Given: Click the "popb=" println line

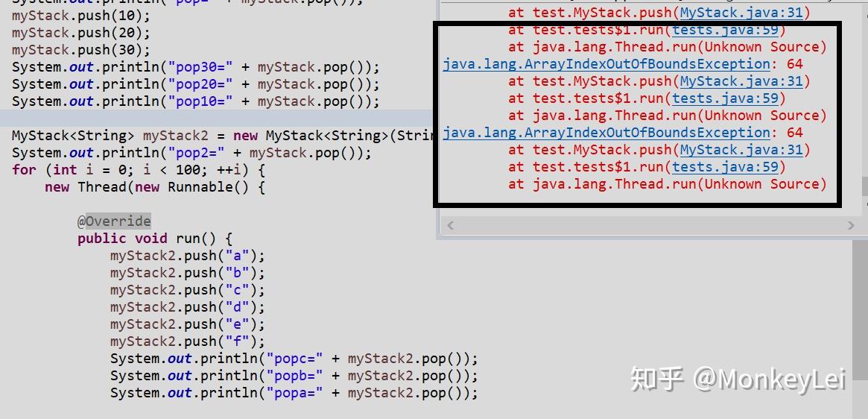Looking at the screenshot, I should [x=294, y=376].
